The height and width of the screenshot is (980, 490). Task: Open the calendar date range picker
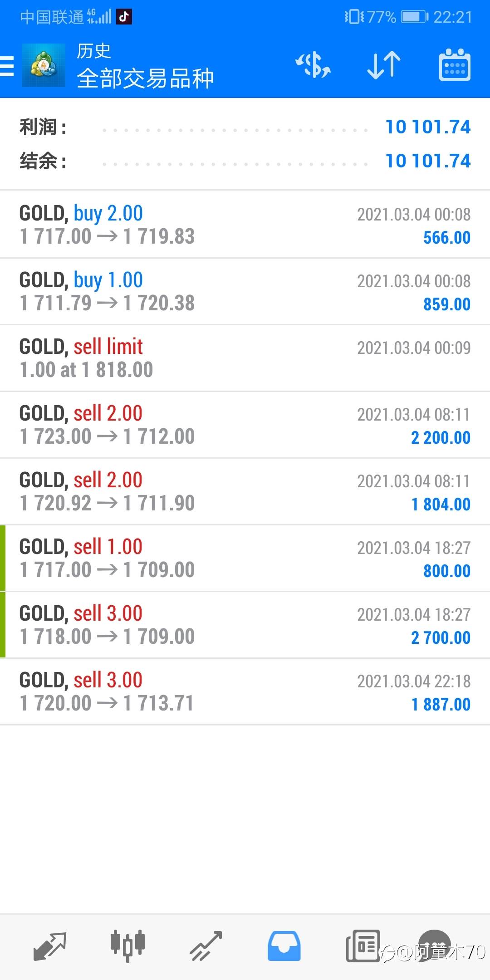(455, 65)
